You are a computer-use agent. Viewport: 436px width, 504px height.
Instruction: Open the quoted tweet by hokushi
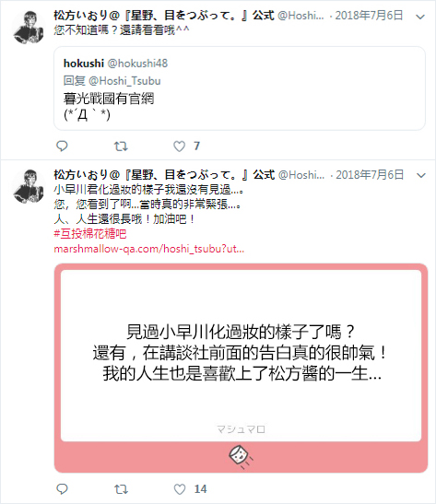(240, 88)
